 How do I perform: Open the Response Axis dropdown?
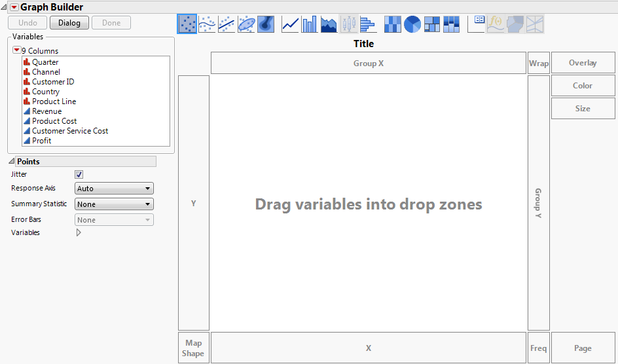coord(114,189)
